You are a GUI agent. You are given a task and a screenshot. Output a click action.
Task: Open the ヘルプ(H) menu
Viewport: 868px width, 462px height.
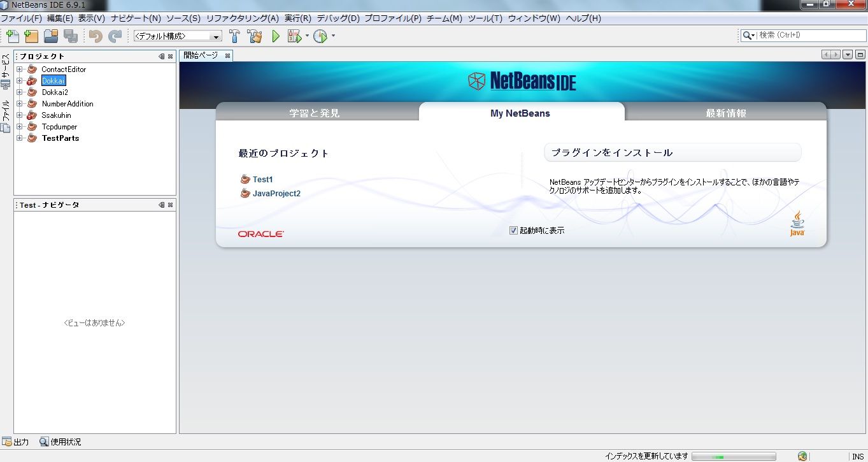pos(583,18)
